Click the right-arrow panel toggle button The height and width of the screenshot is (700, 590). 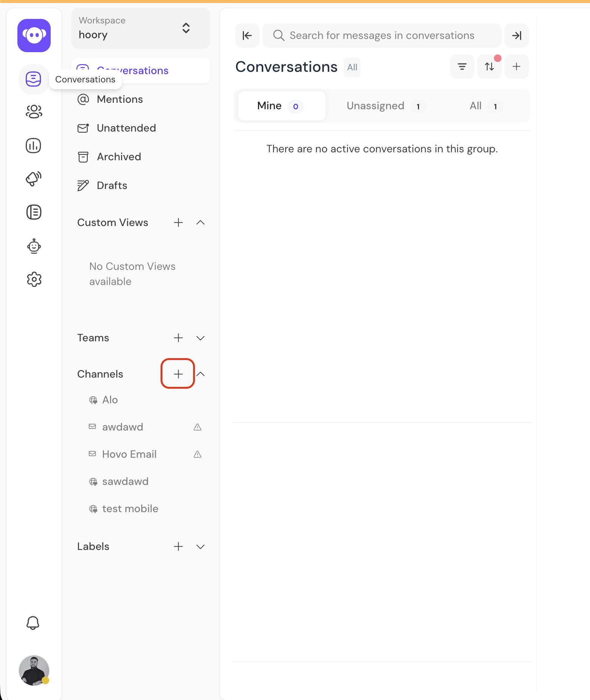(517, 36)
